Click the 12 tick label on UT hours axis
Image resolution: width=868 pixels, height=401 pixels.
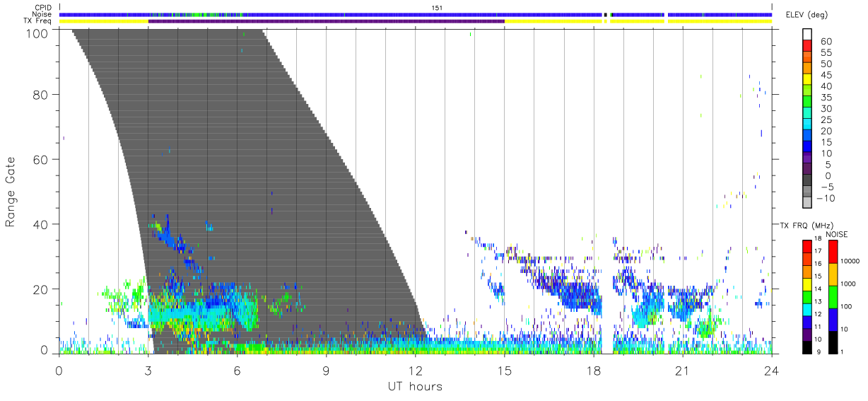(x=416, y=371)
